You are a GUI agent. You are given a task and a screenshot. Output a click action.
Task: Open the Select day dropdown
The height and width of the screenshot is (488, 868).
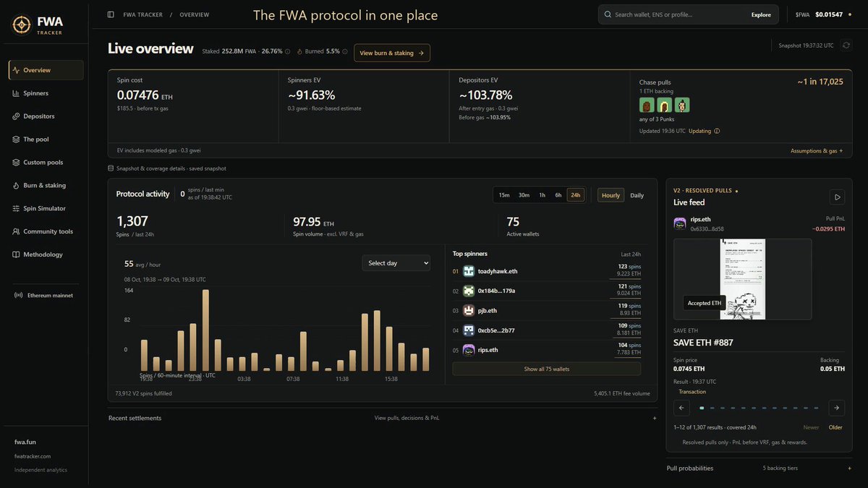[x=396, y=263]
